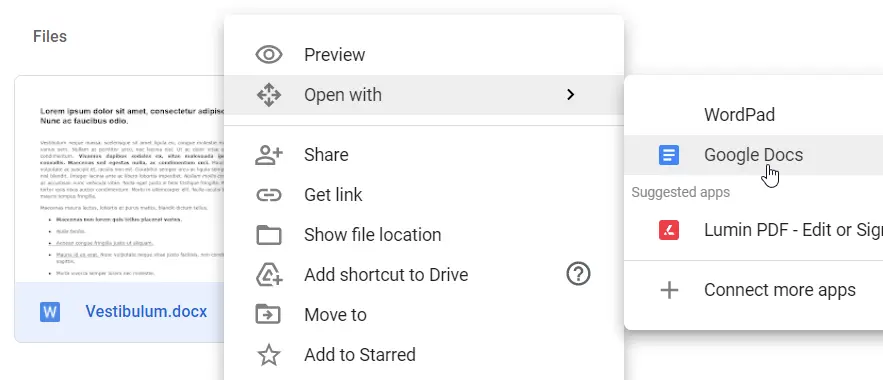Click the Show file location folder icon
The image size is (883, 380).
coord(269,235)
